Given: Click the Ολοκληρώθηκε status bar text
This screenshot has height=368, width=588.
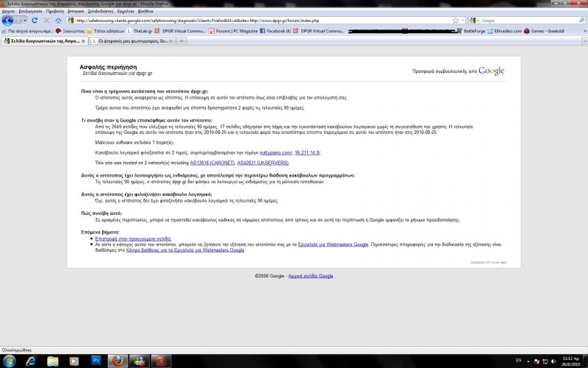Looking at the screenshot, I should (x=17, y=350).
